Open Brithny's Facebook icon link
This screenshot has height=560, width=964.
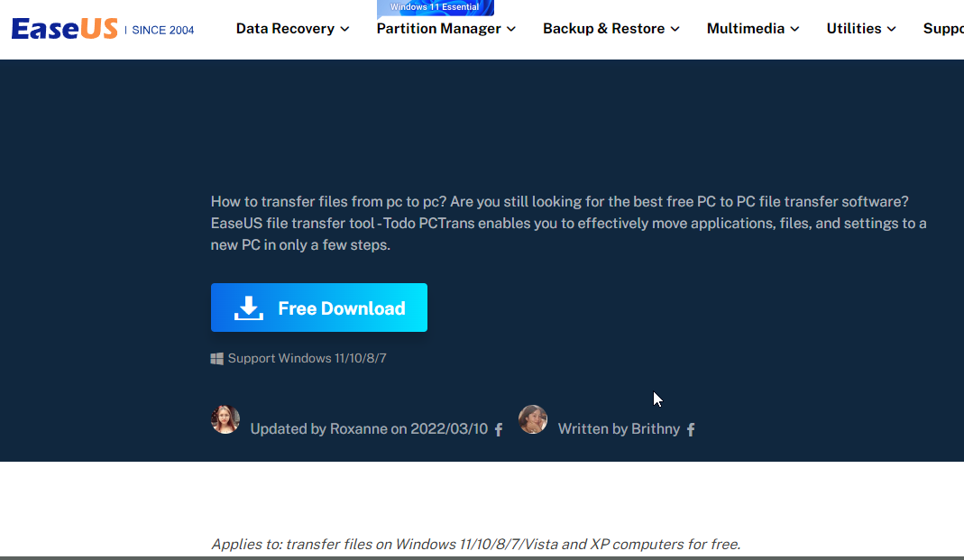(691, 429)
